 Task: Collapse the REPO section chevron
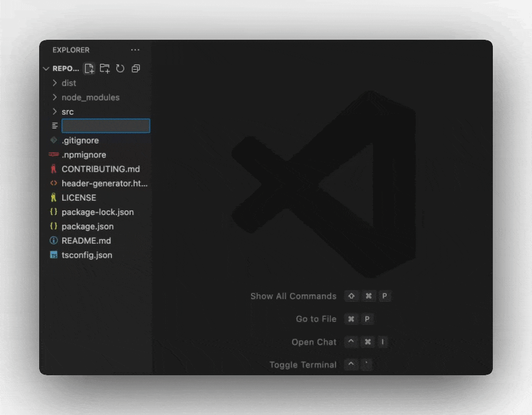click(46, 68)
